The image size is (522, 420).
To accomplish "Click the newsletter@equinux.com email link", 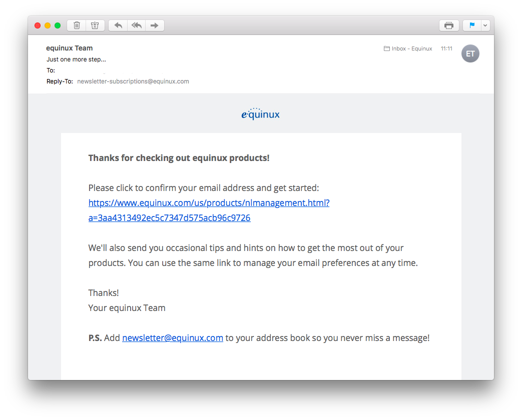I will pos(173,338).
